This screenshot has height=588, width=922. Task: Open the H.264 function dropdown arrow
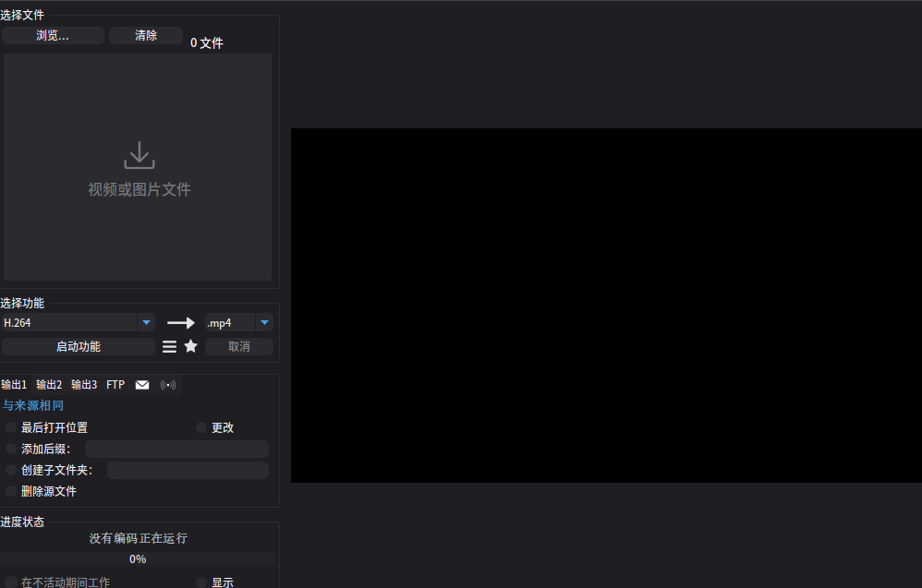(146, 322)
